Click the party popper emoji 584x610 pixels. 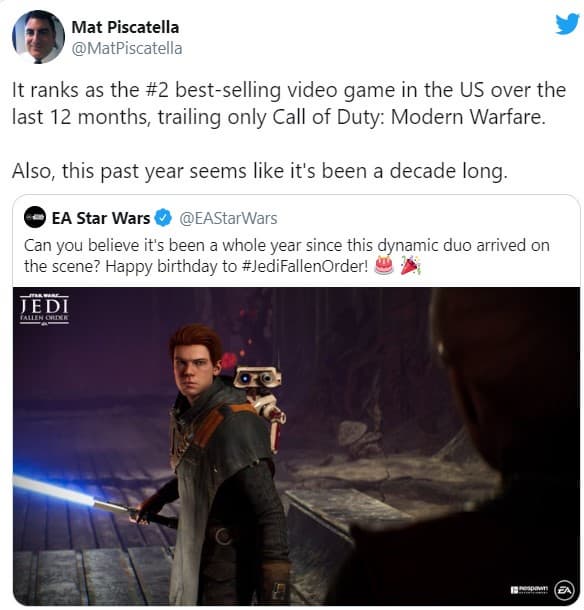pyautogui.click(x=410, y=266)
